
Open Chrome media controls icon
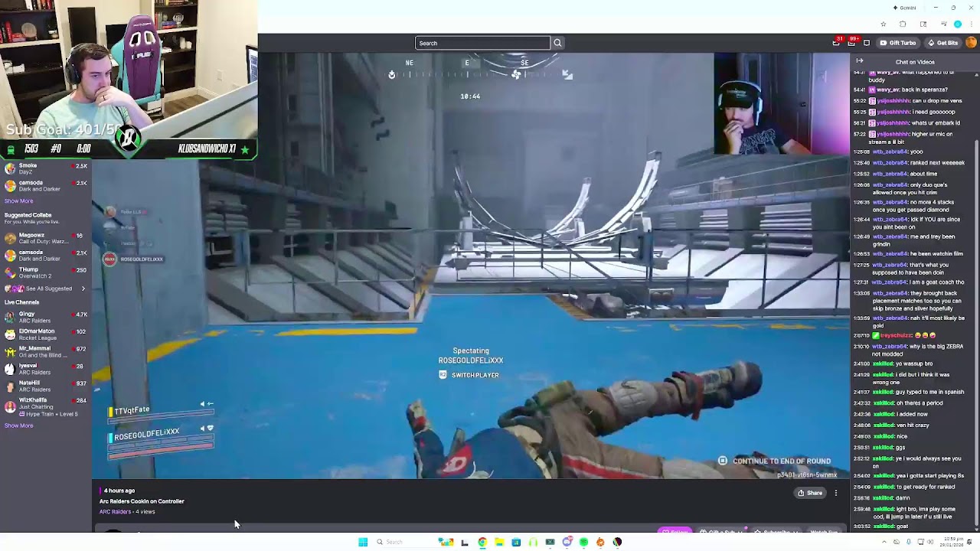pos(943,24)
